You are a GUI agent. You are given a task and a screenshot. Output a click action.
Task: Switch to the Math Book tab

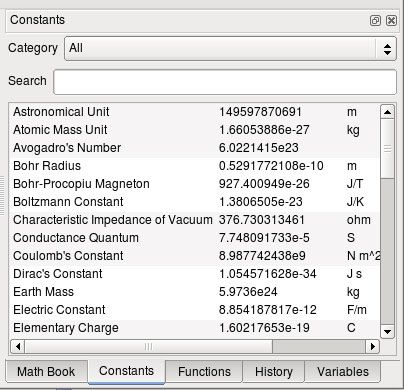pos(46,371)
